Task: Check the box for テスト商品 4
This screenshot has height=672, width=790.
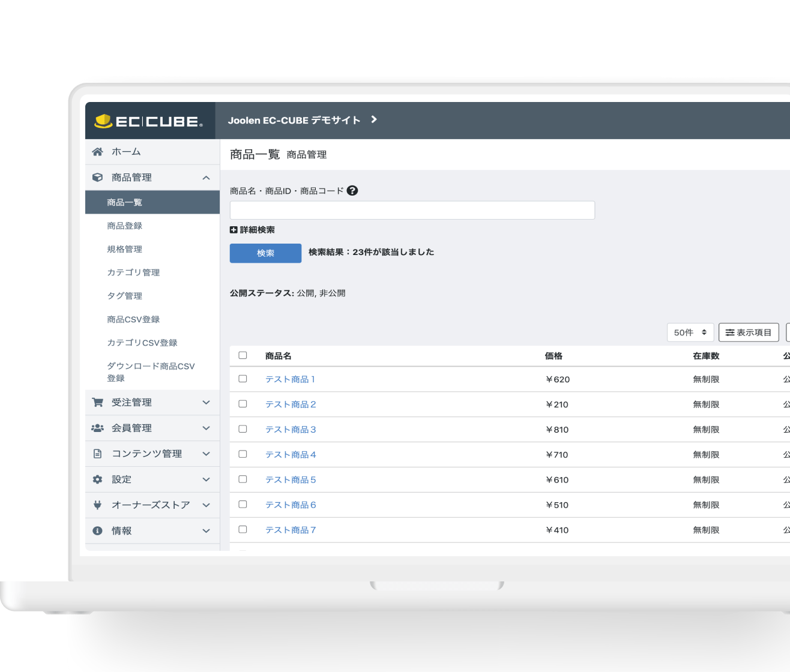Action: coord(243,454)
